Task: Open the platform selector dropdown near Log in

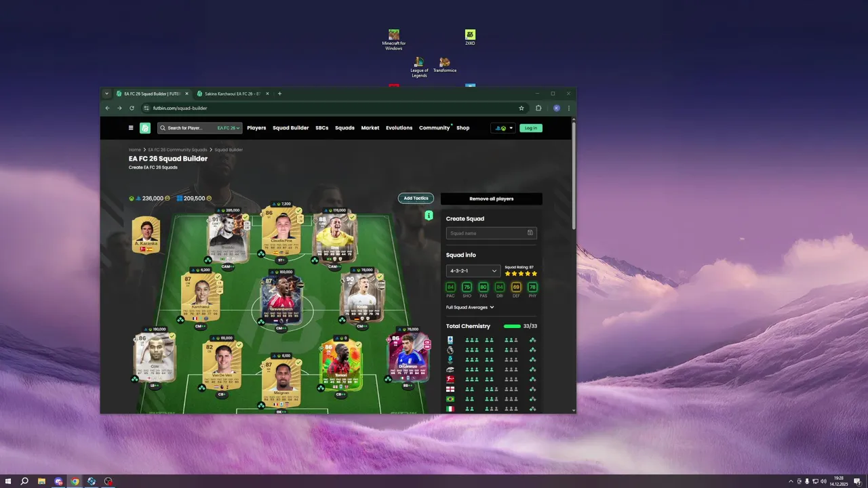Action: coord(503,128)
